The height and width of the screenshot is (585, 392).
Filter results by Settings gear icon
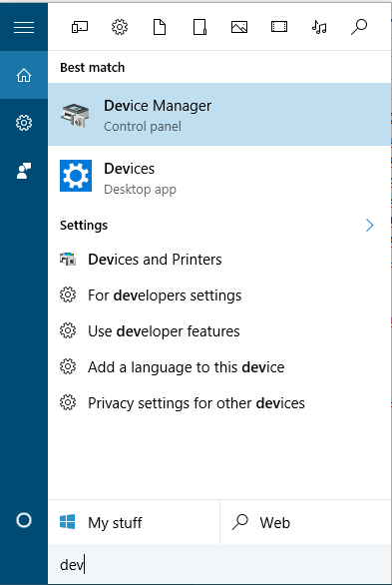(x=120, y=27)
